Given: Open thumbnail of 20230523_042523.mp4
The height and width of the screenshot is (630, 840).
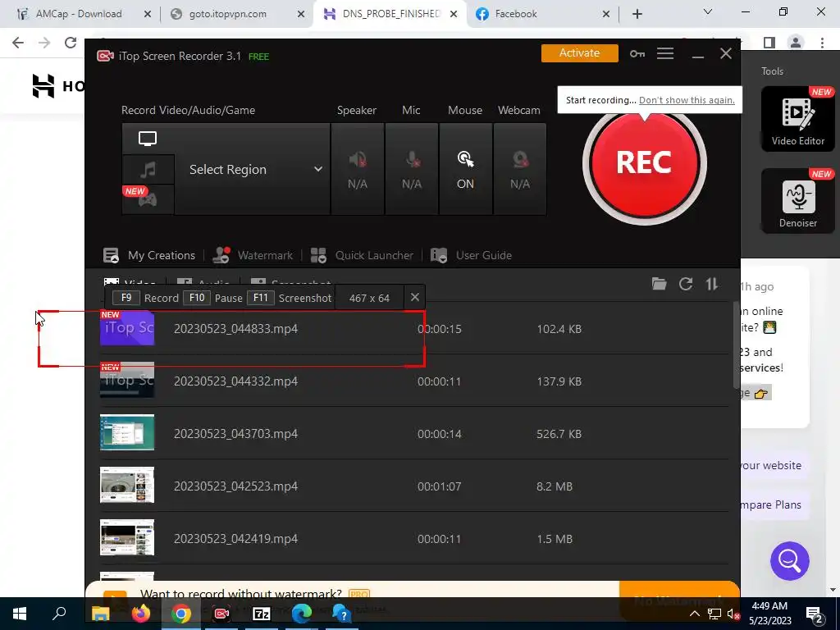Looking at the screenshot, I should tap(127, 486).
